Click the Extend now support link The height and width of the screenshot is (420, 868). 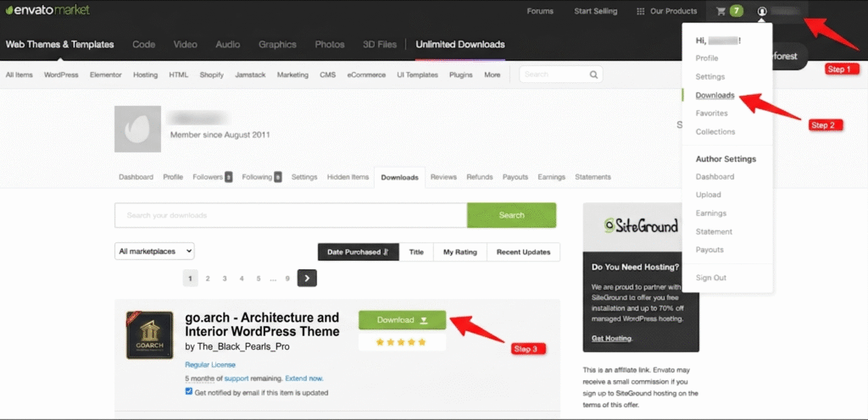pyautogui.click(x=304, y=379)
